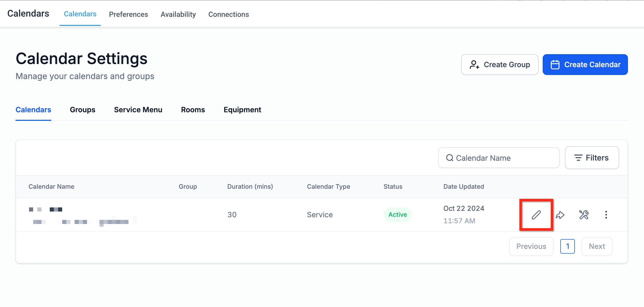Click the add-user icon on Create Group

(474, 65)
